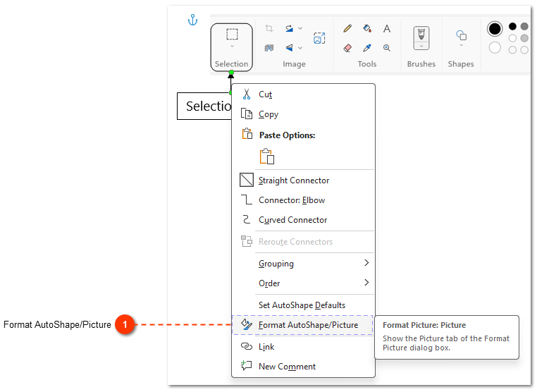Image resolution: width=537 pixels, height=392 pixels.
Task: Select the Color picker eyedropper tool
Action: click(x=367, y=48)
